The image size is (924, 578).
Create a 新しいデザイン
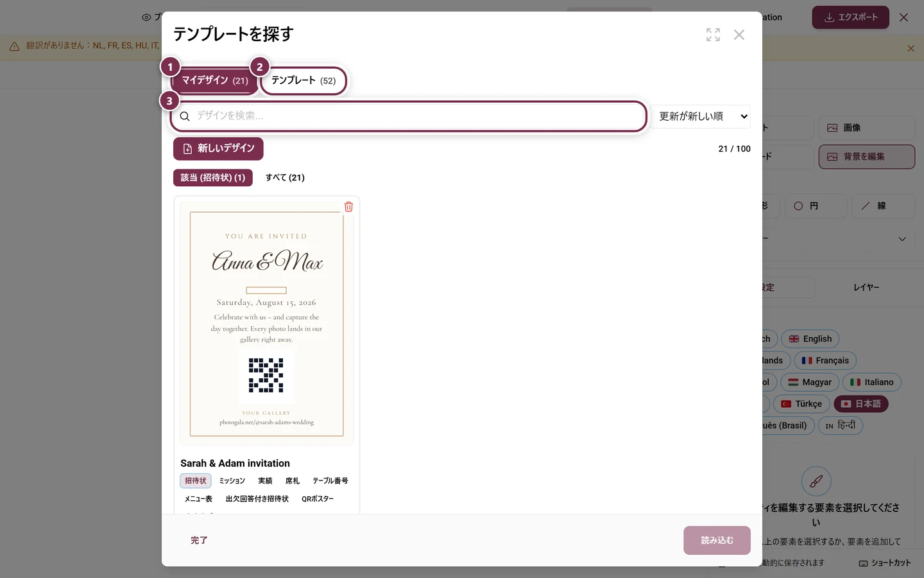(x=218, y=148)
